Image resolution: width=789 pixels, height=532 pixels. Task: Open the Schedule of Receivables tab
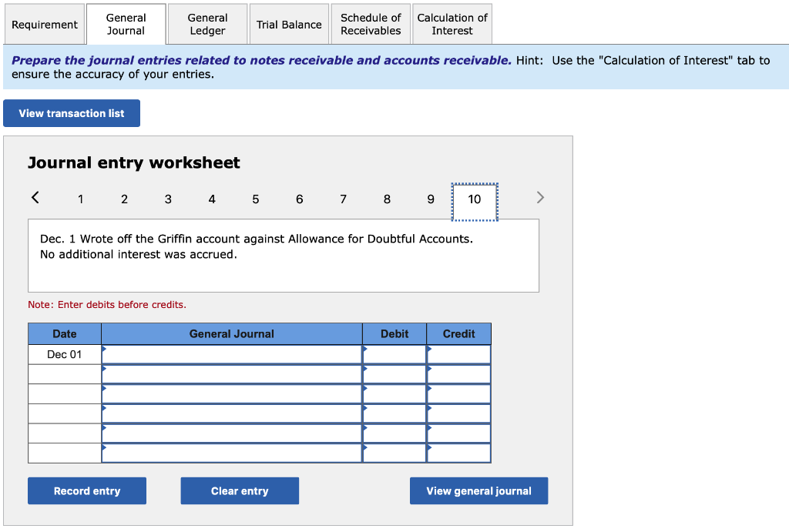pyautogui.click(x=370, y=24)
